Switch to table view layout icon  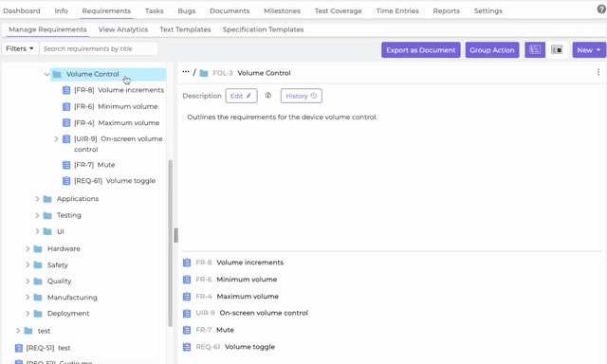557,50
